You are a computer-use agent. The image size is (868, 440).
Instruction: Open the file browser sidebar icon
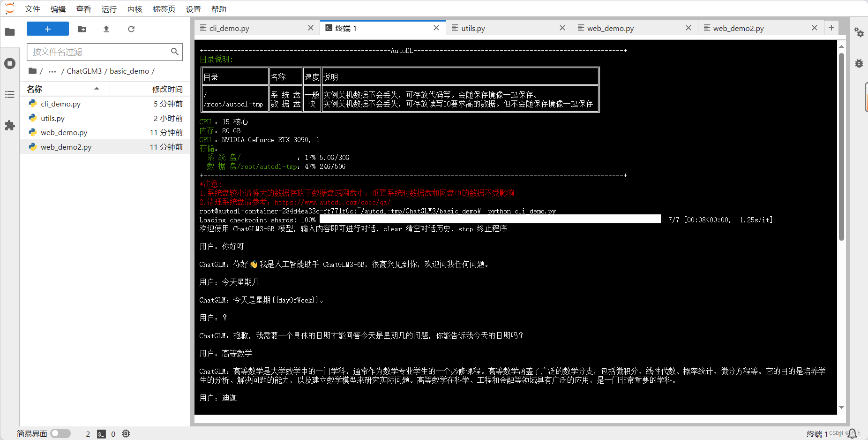(x=10, y=32)
